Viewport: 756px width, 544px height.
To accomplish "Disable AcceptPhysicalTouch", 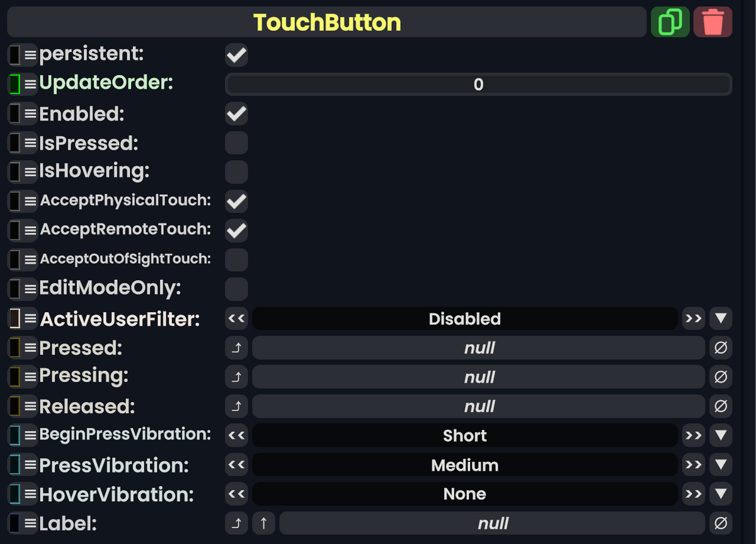I will (236, 201).
